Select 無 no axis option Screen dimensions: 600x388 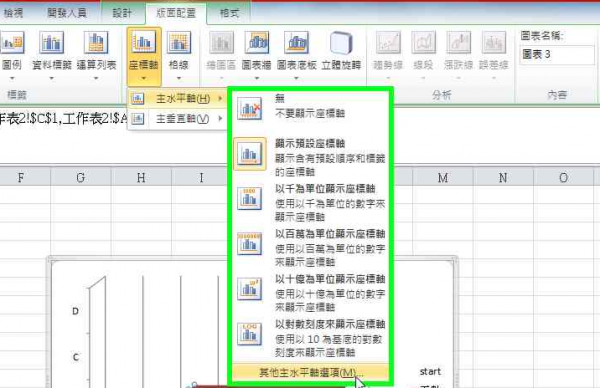tap(310, 107)
